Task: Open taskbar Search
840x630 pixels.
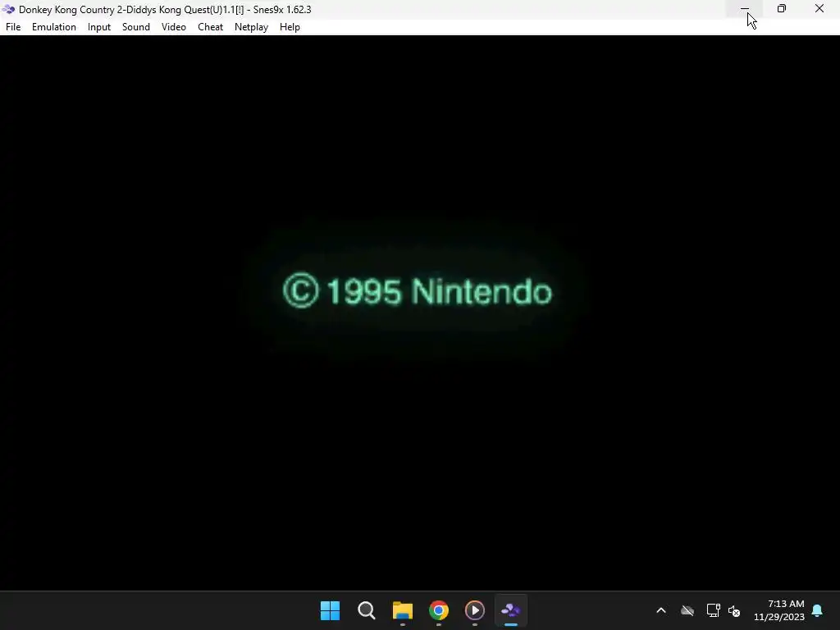Action: pyautogui.click(x=367, y=610)
